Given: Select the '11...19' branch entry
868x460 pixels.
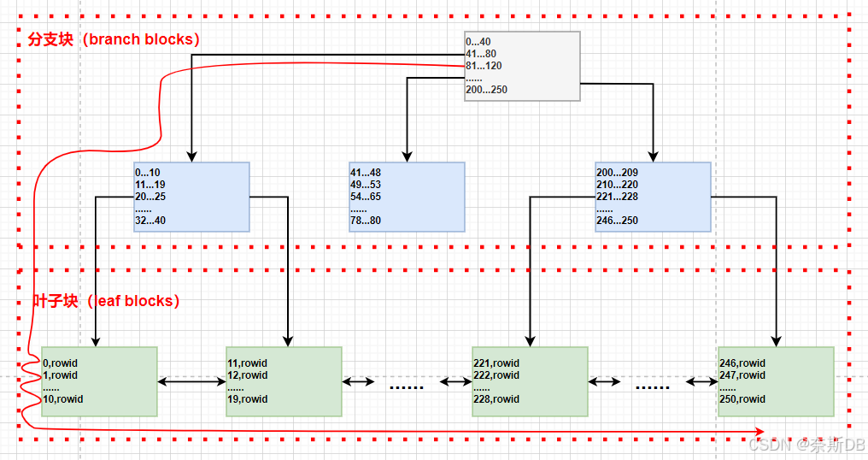Looking at the screenshot, I should 150,185.
